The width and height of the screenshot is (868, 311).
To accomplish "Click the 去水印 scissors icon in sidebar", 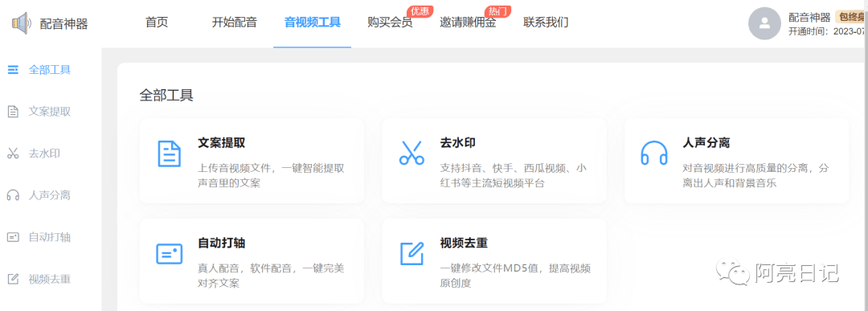I will [x=13, y=153].
